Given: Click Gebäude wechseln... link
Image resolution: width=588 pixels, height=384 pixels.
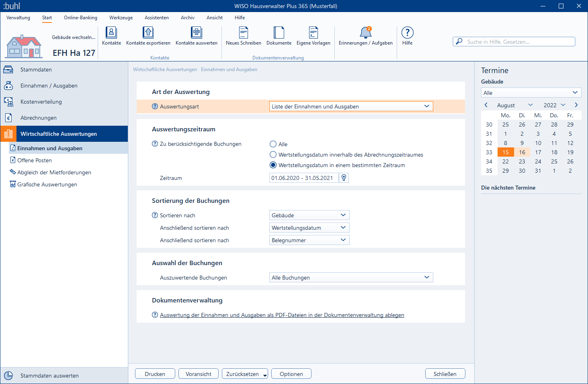Looking at the screenshot, I should pos(74,37).
